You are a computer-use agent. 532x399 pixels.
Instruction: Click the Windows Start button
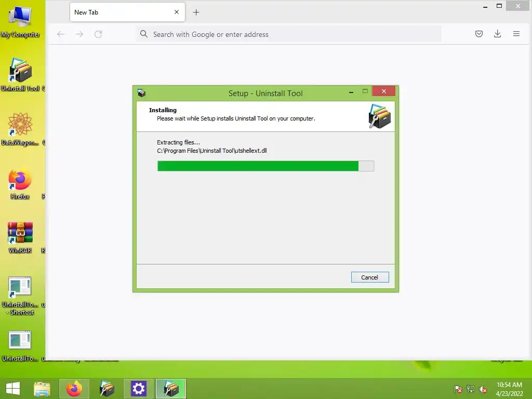(x=13, y=389)
